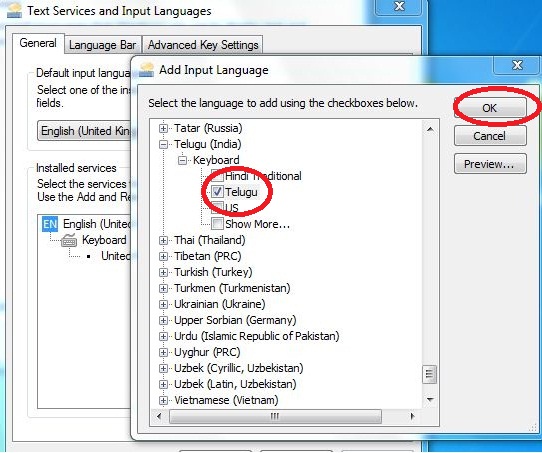Click the vertical scrollbar thumb
The width and height of the screenshot is (542, 453).
tap(430, 374)
